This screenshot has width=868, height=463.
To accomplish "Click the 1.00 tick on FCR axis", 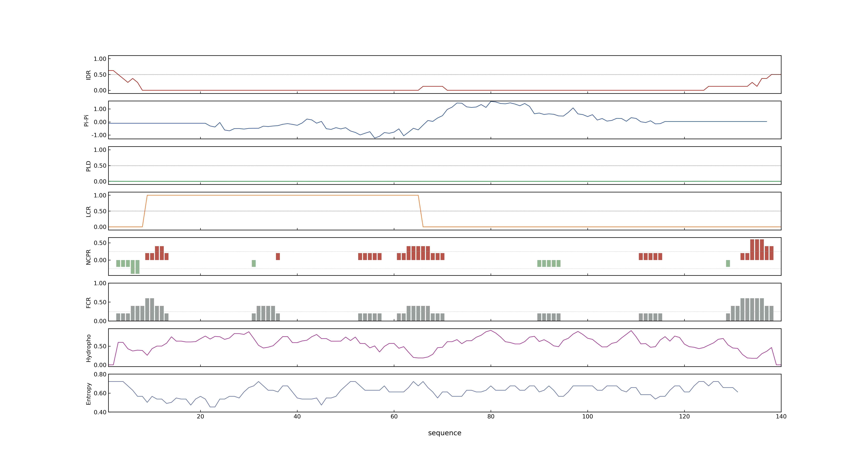I will tap(100, 283).
